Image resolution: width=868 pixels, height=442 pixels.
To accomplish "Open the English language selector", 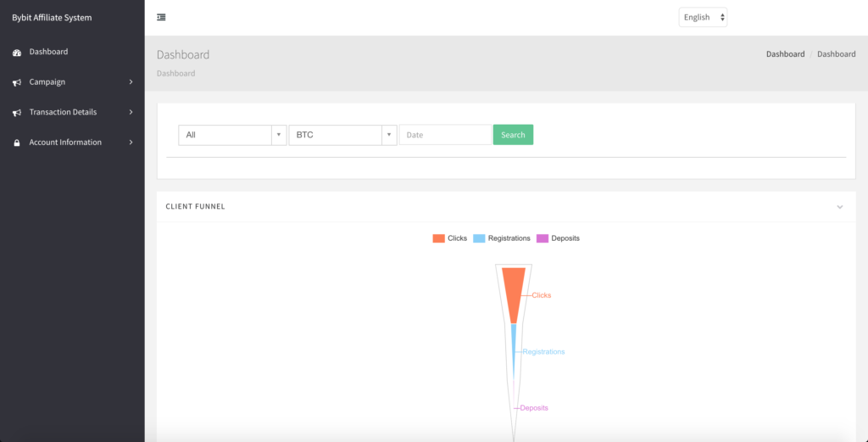I will 703,17.
